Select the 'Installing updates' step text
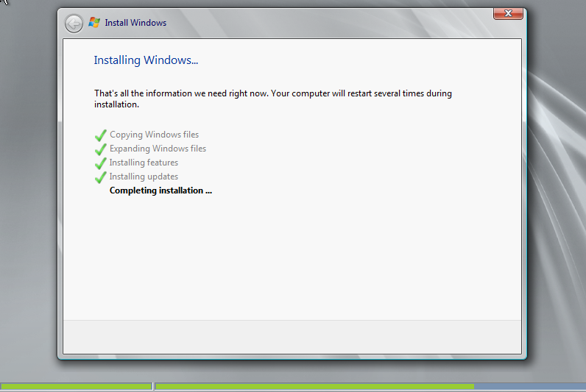Viewport: 586px width, 392px height. point(144,177)
